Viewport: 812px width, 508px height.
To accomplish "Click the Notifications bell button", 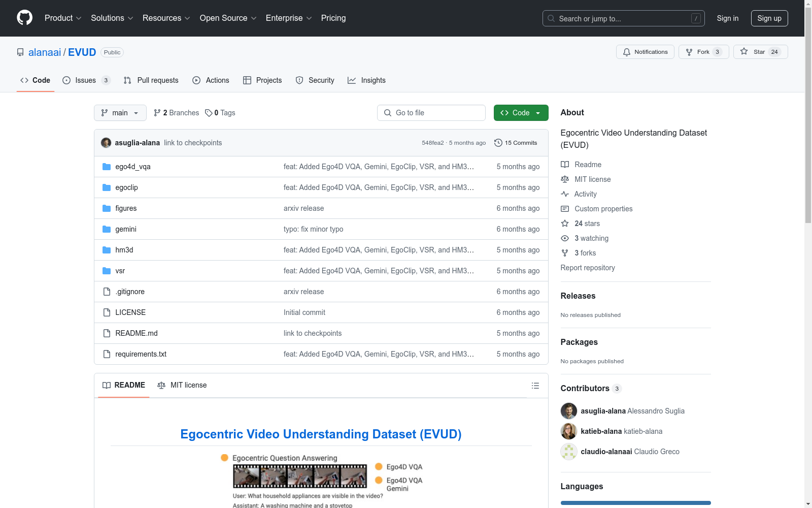I will [645, 52].
